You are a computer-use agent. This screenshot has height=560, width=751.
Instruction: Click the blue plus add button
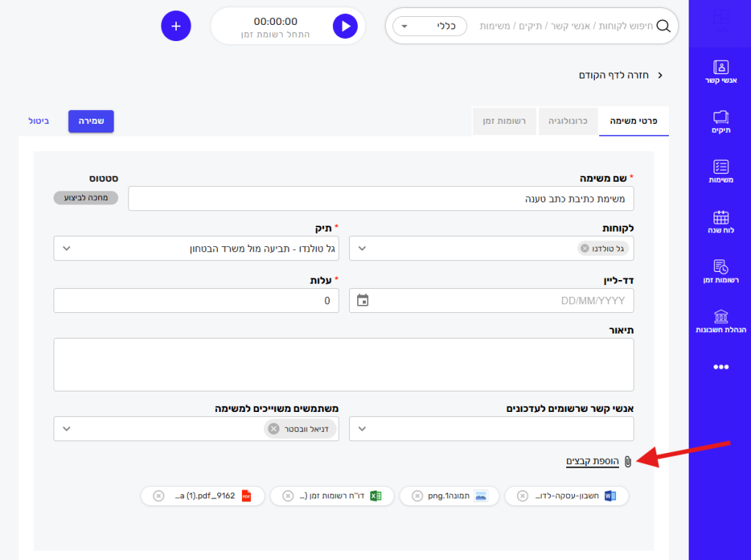tap(176, 26)
